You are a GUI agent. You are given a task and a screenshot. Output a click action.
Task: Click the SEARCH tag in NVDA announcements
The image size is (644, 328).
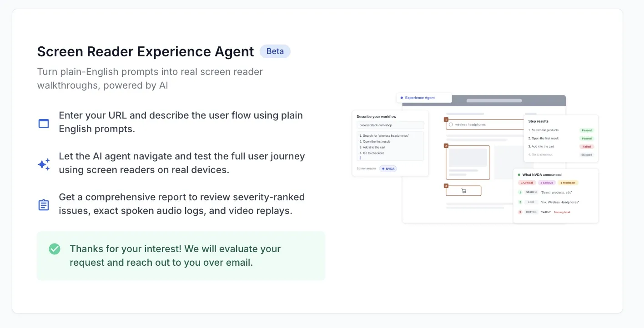[x=531, y=192]
